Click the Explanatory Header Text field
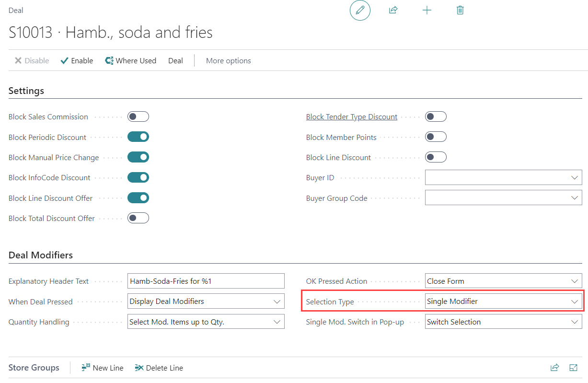588x383 pixels. (206, 281)
